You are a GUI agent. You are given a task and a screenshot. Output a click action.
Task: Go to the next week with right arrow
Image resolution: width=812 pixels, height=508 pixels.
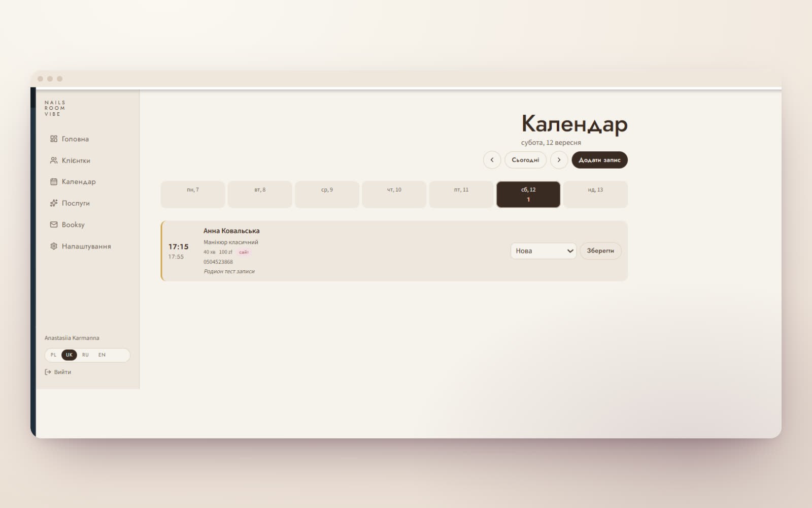click(x=559, y=160)
